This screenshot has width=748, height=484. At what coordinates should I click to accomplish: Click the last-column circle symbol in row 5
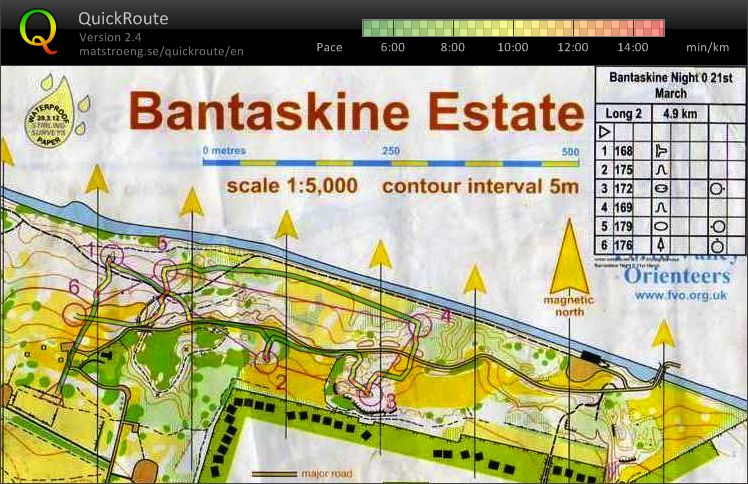tap(718, 227)
